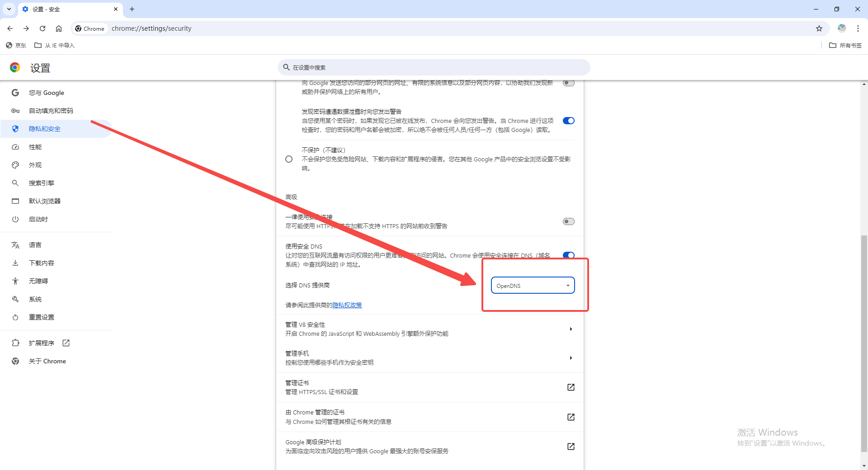The height and width of the screenshot is (470, 868).
Task: Toggle the Google data sharing switch
Action: [569, 83]
